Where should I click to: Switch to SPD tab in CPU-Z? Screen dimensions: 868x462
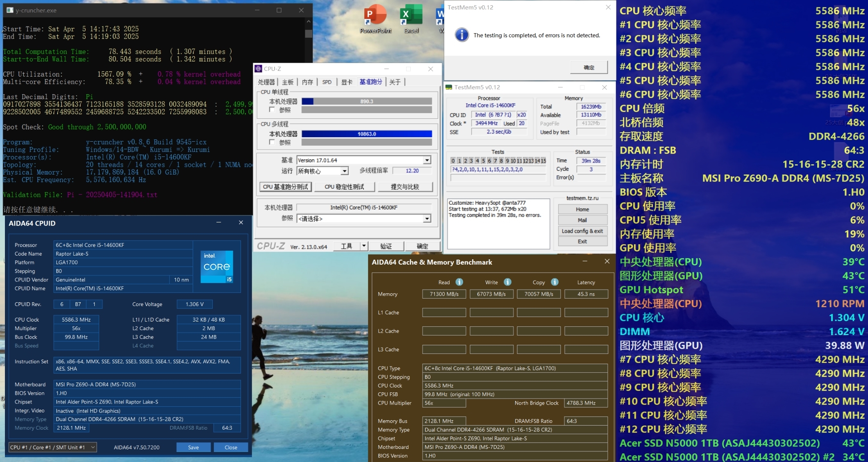tap(327, 82)
